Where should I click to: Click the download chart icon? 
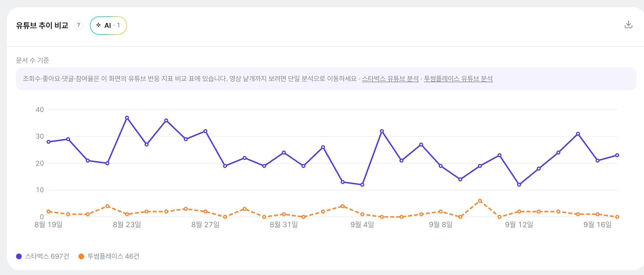click(x=628, y=25)
